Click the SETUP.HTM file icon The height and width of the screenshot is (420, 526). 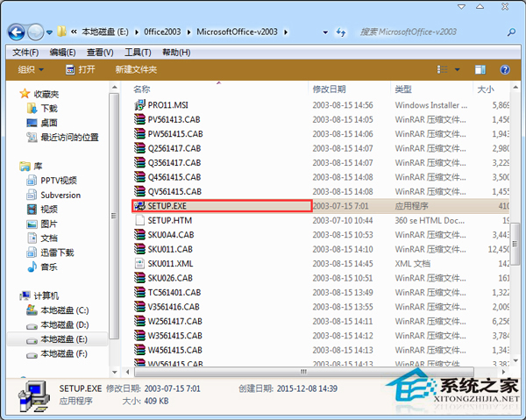[x=139, y=220]
